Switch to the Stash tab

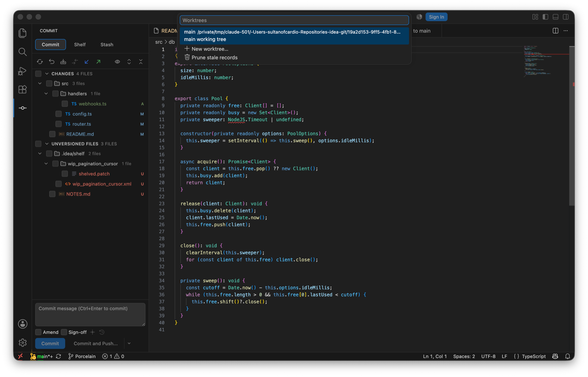pyautogui.click(x=107, y=44)
